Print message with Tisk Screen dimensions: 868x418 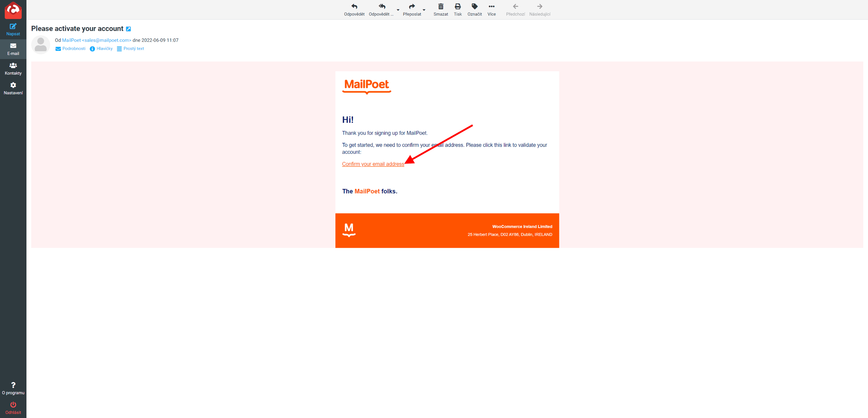[x=458, y=10]
